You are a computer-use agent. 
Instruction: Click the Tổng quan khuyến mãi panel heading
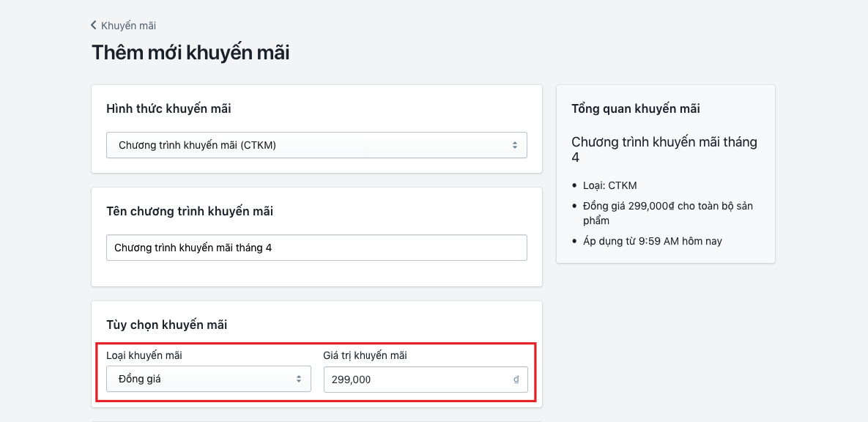(636, 108)
